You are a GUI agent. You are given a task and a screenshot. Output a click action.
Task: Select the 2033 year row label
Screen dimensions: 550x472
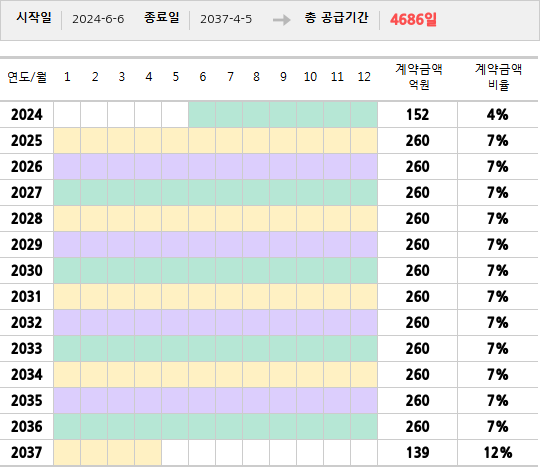[x=27, y=349]
